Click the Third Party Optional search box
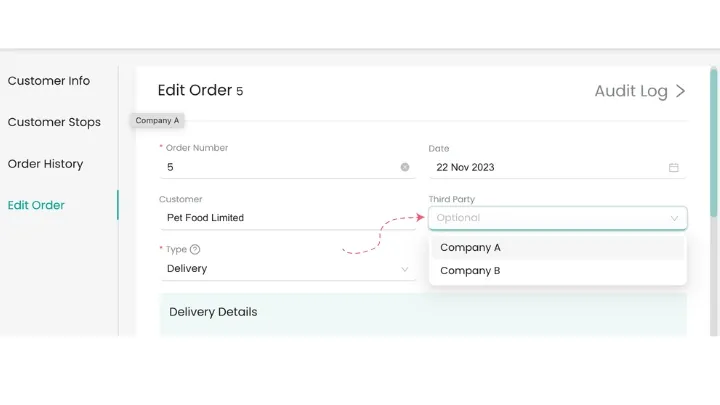Screen dimensions: 720x405 point(545,218)
